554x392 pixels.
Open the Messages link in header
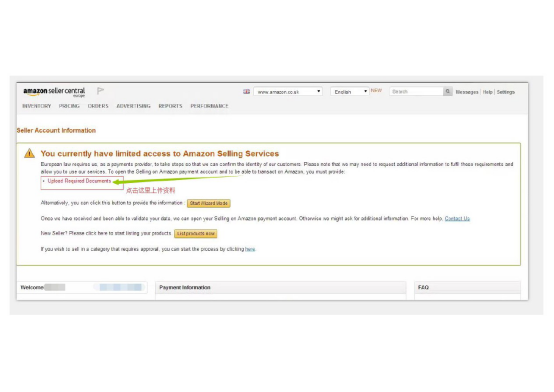click(467, 92)
